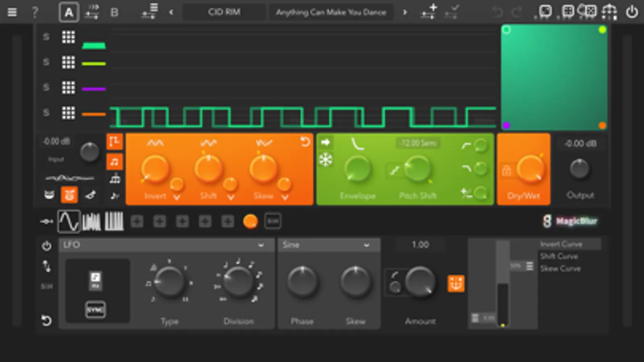Expand the Invert knob dropdown arrow

176,197
